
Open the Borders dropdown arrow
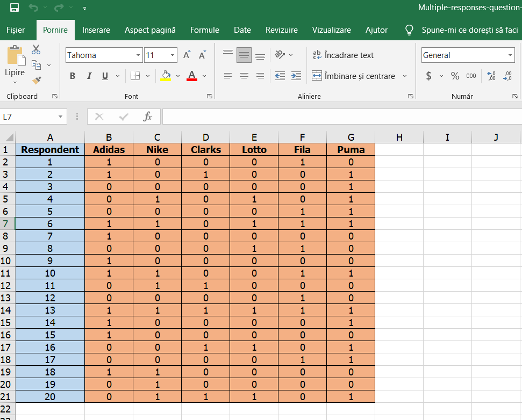148,76
